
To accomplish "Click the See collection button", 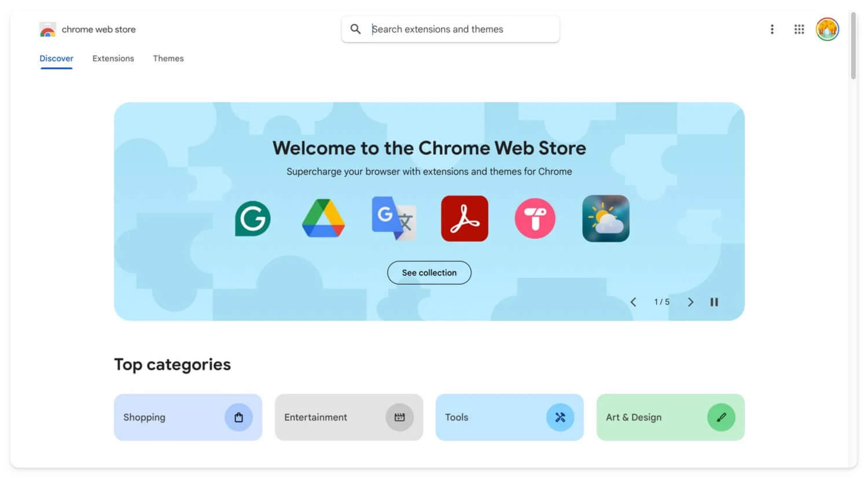I will [x=429, y=273].
